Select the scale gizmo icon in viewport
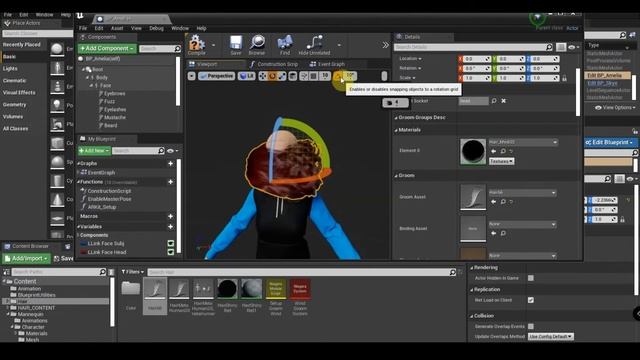The width and height of the screenshot is (640, 360). click(282, 76)
